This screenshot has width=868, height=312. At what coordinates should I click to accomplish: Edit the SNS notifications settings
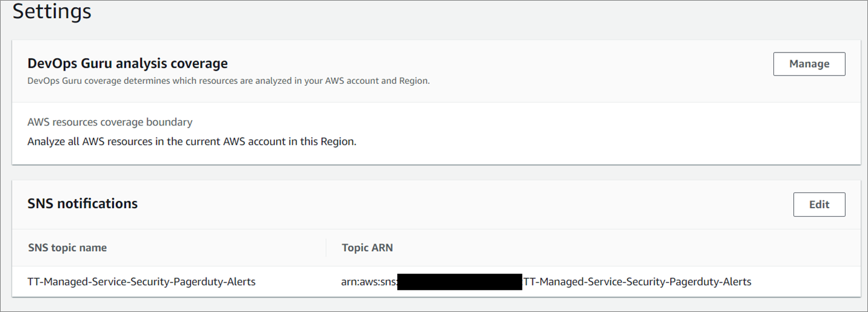click(819, 205)
